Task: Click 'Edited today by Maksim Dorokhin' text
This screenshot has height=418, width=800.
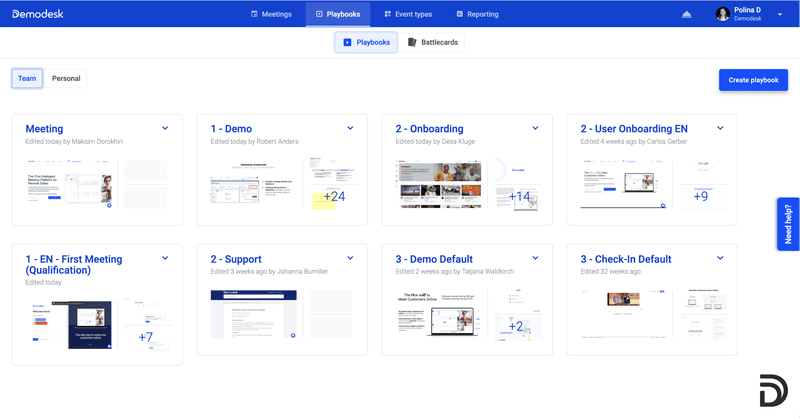Action: click(74, 141)
